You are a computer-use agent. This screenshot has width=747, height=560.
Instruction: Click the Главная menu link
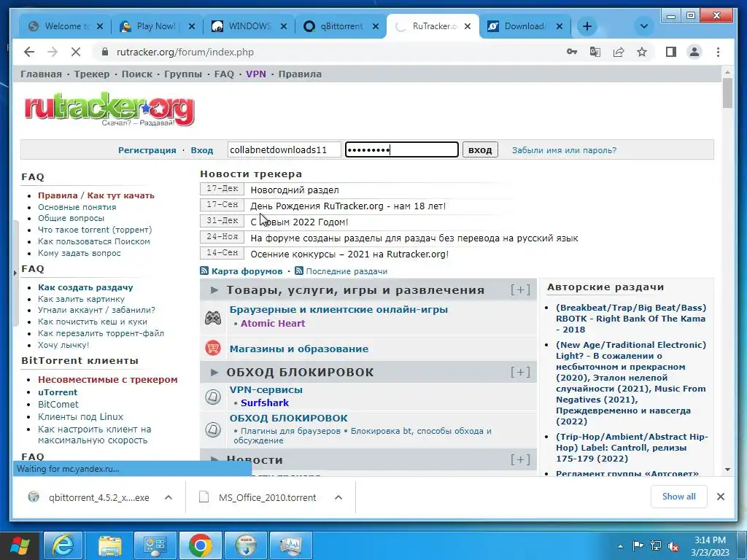click(x=41, y=74)
